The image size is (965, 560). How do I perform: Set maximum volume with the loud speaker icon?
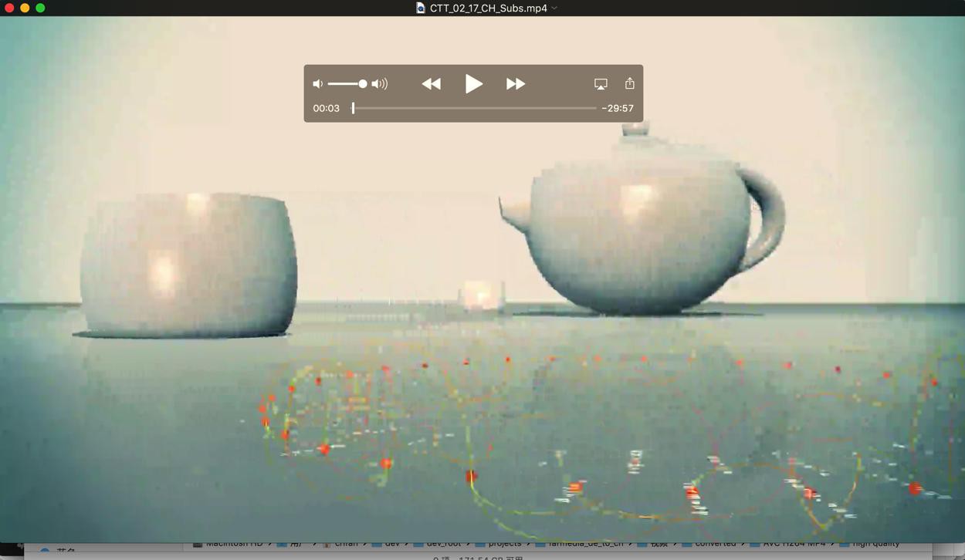point(380,84)
